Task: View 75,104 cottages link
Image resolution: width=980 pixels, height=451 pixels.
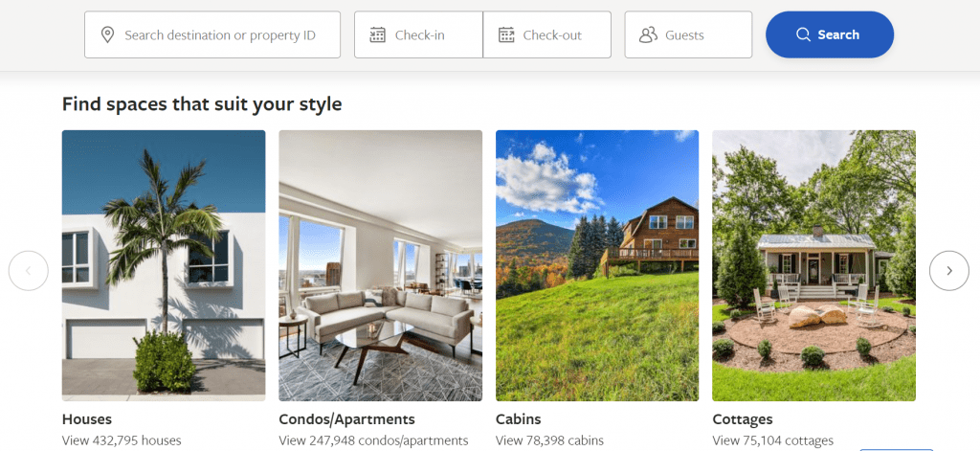Action: coord(772,440)
